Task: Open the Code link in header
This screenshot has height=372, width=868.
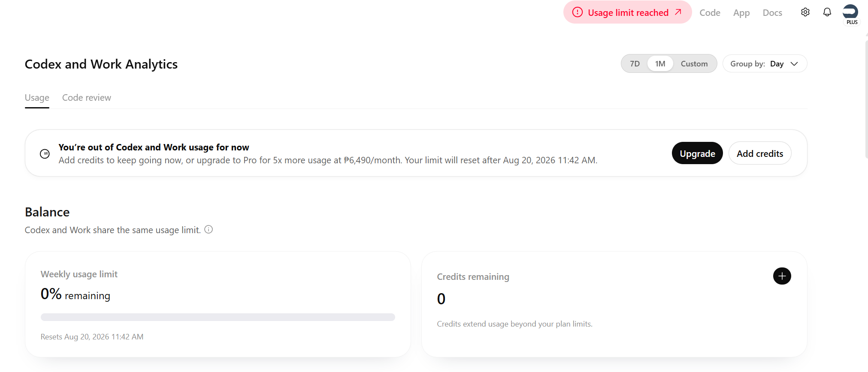Action: [710, 13]
